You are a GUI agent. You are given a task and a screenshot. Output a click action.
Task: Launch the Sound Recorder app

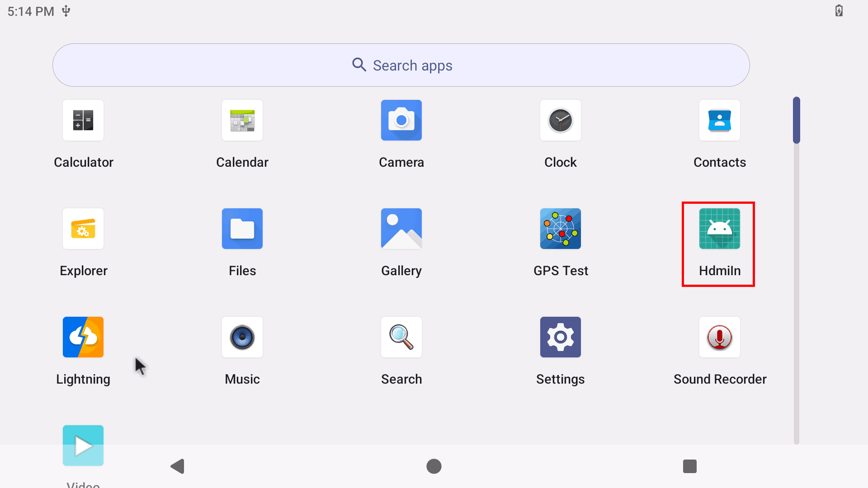click(x=720, y=338)
